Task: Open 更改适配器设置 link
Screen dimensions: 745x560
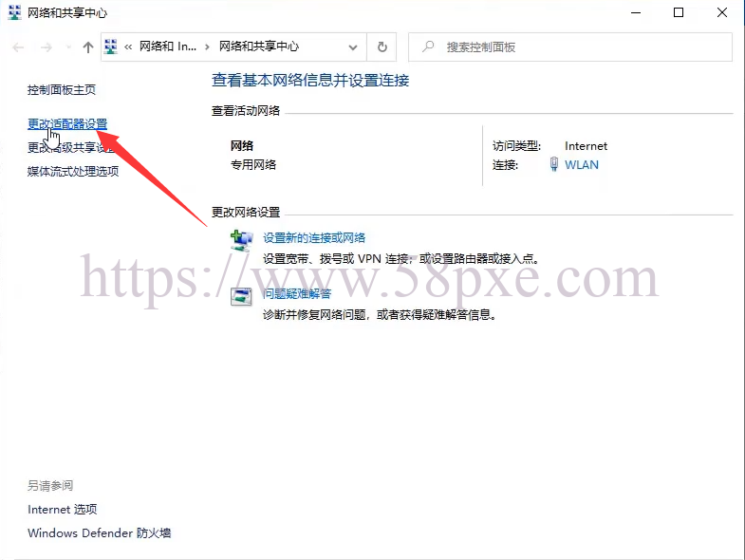Action: click(67, 124)
